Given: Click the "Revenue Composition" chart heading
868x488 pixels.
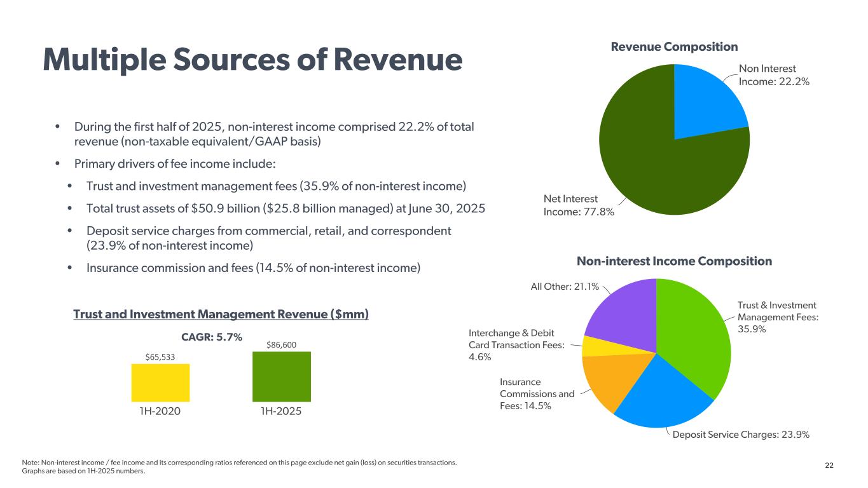Looking at the screenshot, I should tap(674, 47).
